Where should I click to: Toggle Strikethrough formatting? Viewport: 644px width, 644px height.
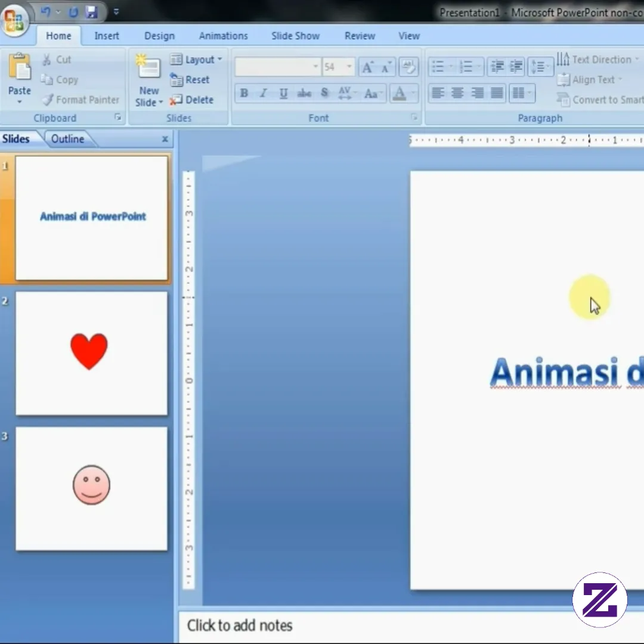tap(304, 93)
